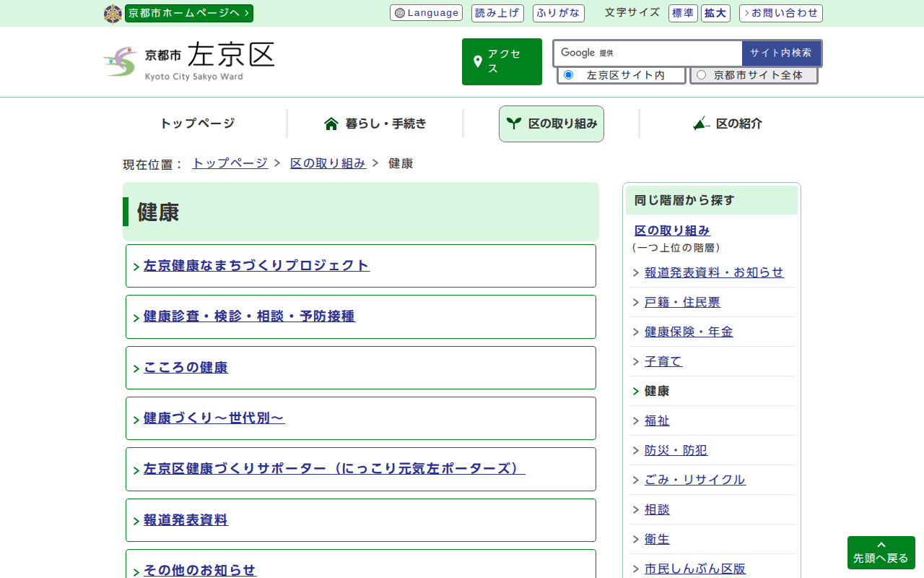The width and height of the screenshot is (924, 578).
Task: Toggle ふりがな reading aid
Action: point(558,13)
